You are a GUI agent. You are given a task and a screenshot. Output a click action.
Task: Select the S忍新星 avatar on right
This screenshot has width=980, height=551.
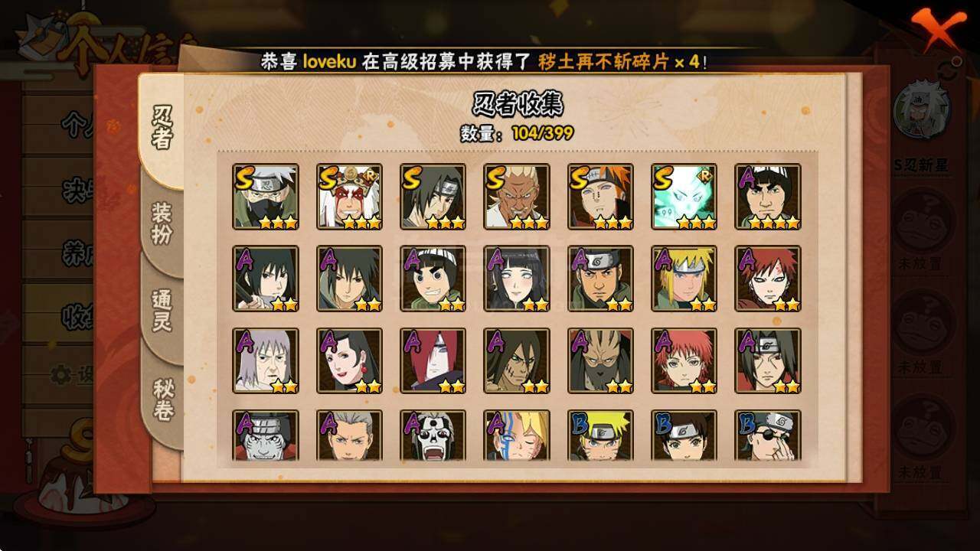coord(921,111)
